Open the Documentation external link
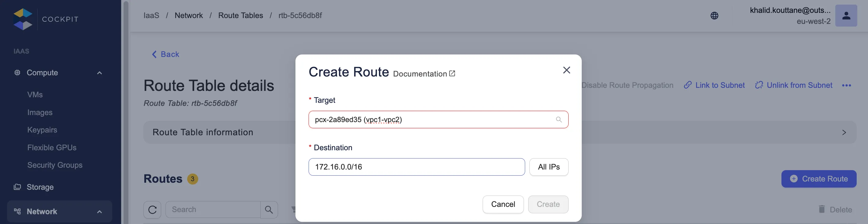This screenshot has height=224, width=868. 424,74
